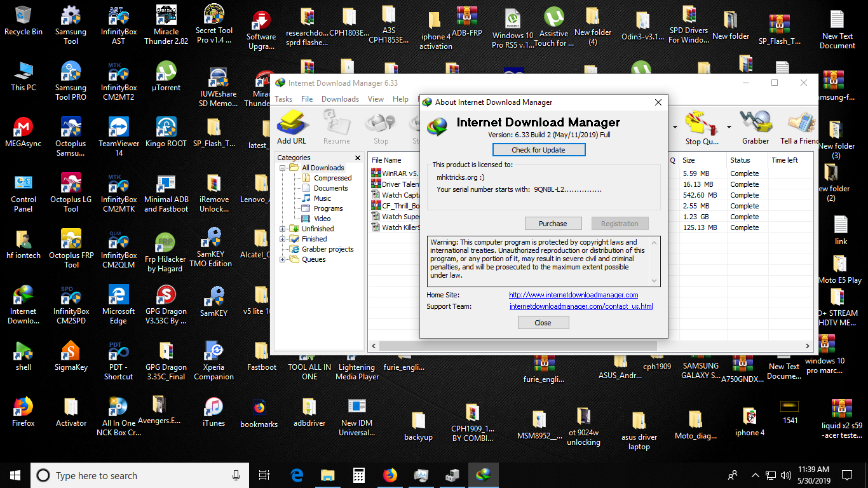The width and height of the screenshot is (868, 488).
Task: Select Internet Download Manager desktop shortcut
Action: coord(24,304)
